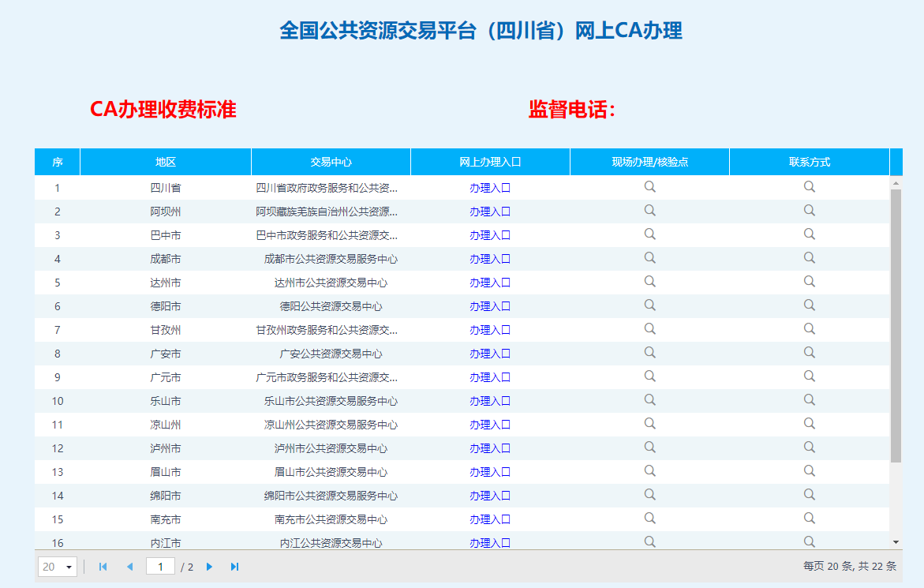Click the on-site office magnifier for 德阳市
The image size is (924, 588).
coord(649,305)
